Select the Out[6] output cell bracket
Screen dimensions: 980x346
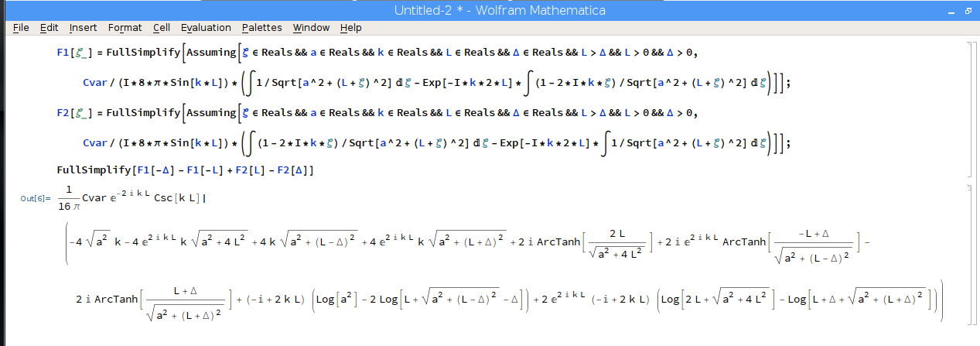pos(967,255)
